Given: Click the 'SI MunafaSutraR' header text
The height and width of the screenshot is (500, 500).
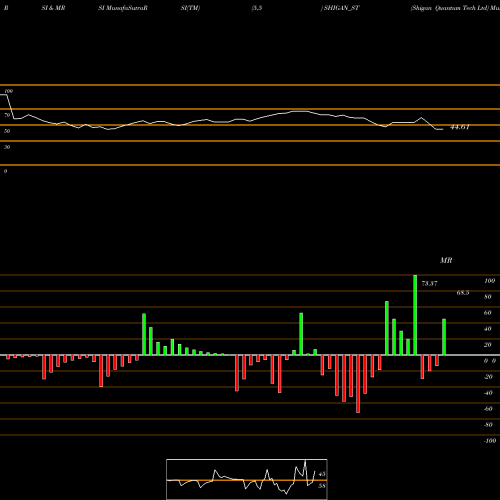Looking at the screenshot, I should [x=123, y=8].
